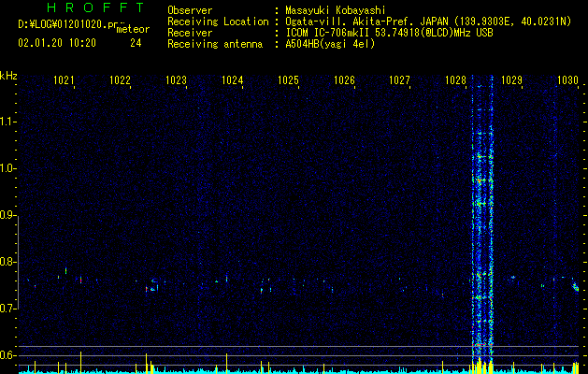The height and width of the screenshot is (374, 588).
Task: Click the 1.0 kHz frequency label
Action: pos(7,168)
